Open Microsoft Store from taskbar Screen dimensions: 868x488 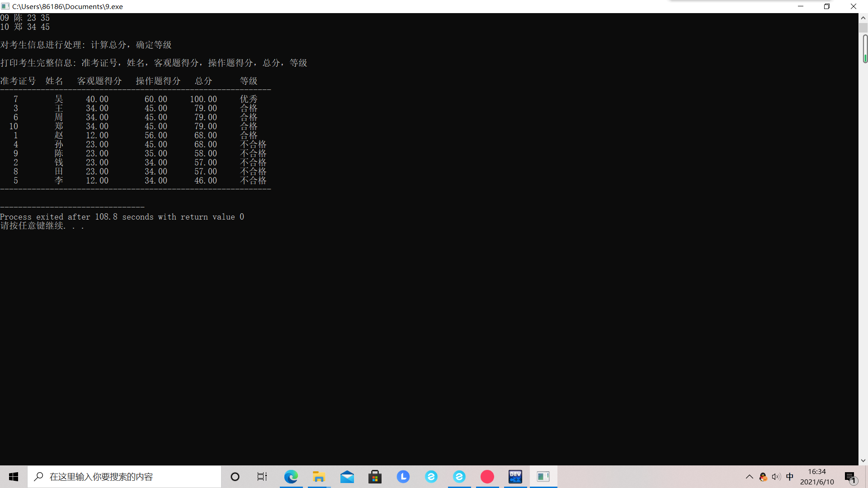(375, 477)
